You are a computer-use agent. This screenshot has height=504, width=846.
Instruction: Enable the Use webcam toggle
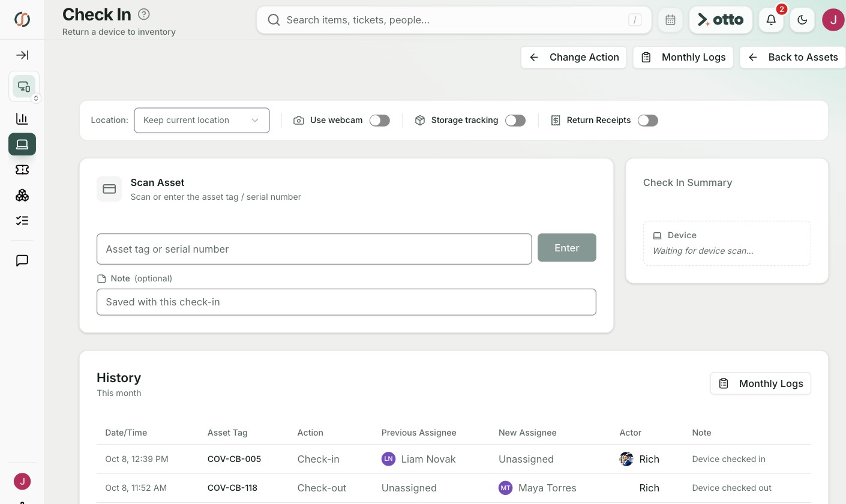pyautogui.click(x=379, y=121)
